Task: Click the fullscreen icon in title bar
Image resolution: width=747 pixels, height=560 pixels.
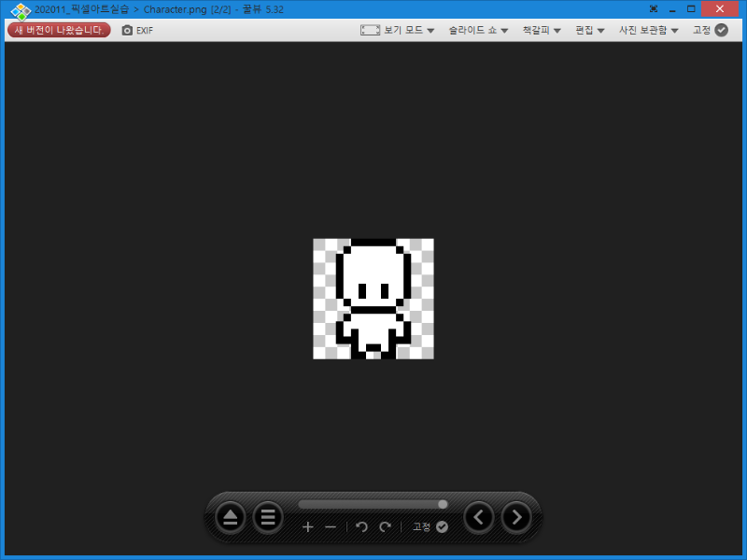Action: [x=654, y=9]
